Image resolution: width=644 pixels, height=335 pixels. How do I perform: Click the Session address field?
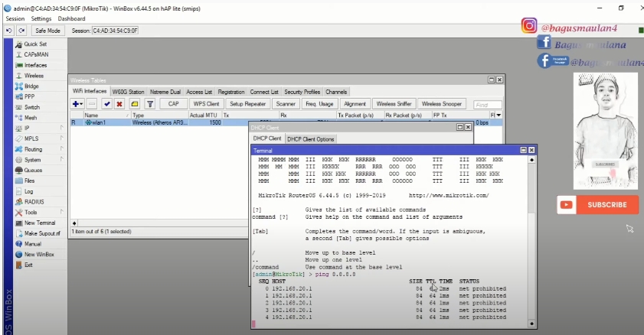pos(116,31)
